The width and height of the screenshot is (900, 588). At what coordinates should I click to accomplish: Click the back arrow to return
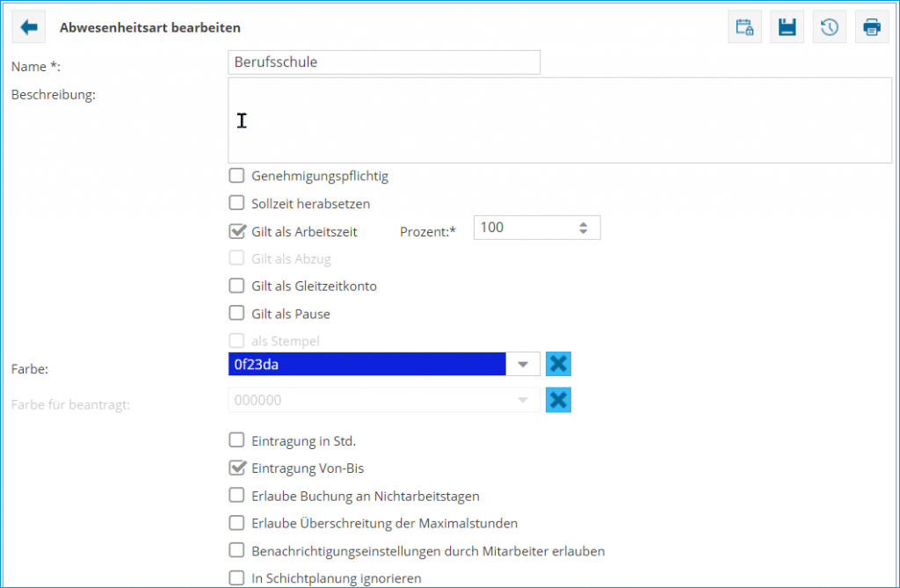click(27, 26)
